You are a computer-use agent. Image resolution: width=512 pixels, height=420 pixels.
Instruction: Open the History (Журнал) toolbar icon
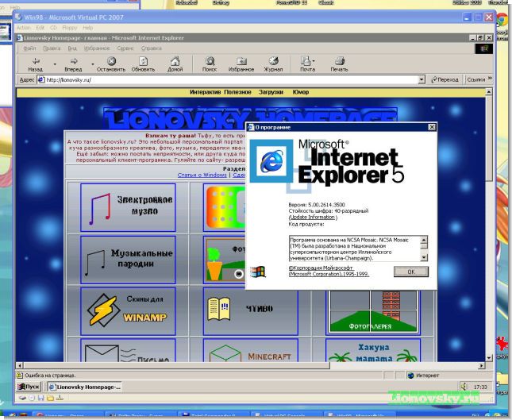273,64
